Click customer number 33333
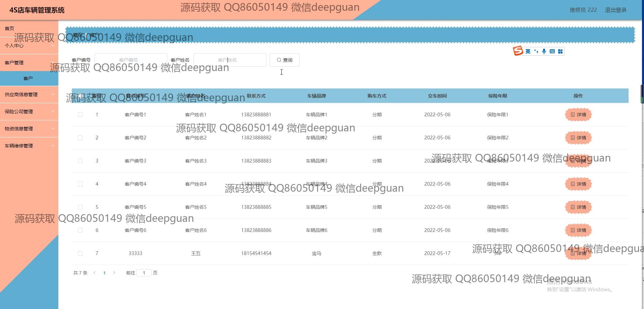The width and height of the screenshot is (644, 309). coord(136,253)
